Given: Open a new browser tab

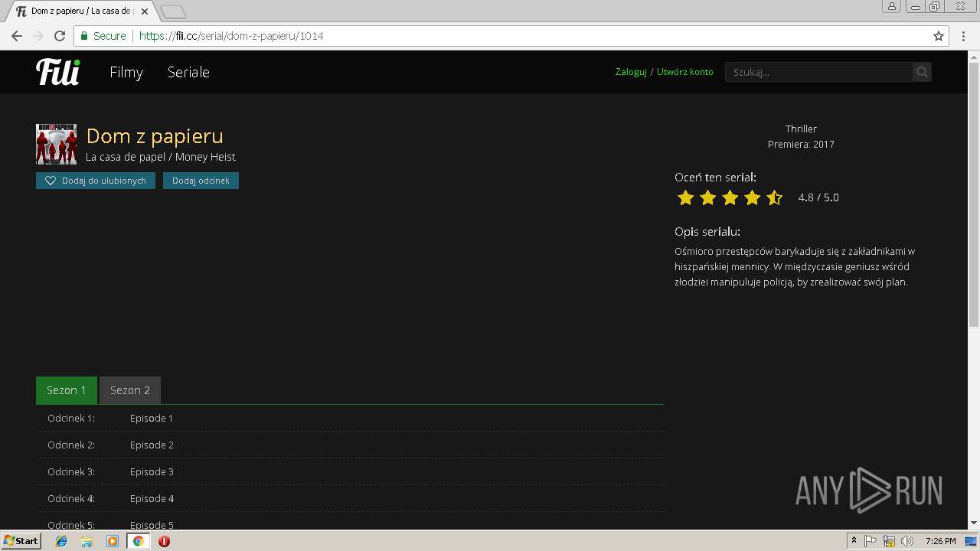Looking at the screenshot, I should [x=173, y=11].
